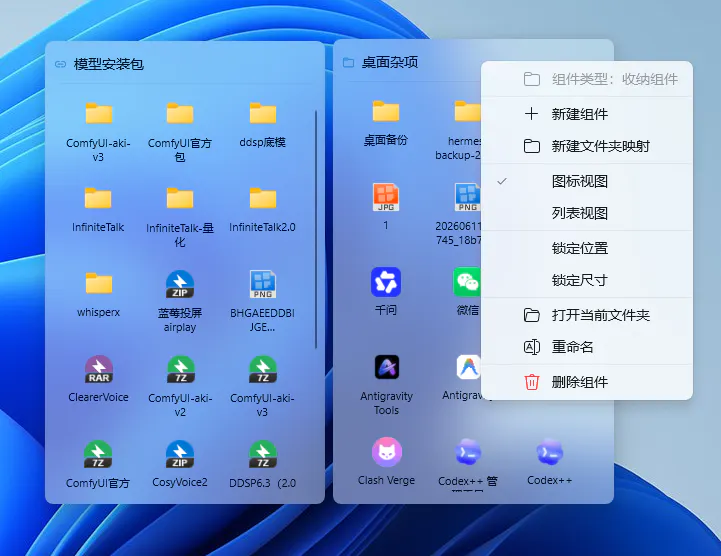721x556 pixels.
Task: Open the ddsp底模 folder
Action: [x=263, y=114]
